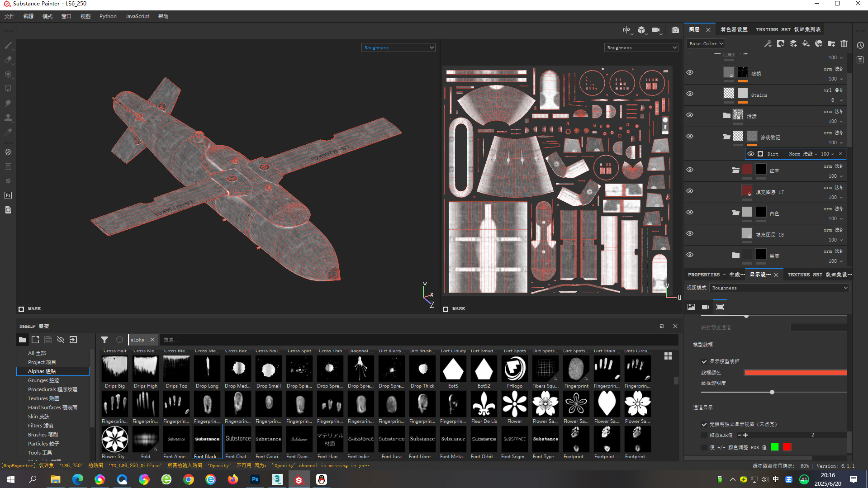
Task: Open the camera settings tab icon
Action: (x=706, y=307)
